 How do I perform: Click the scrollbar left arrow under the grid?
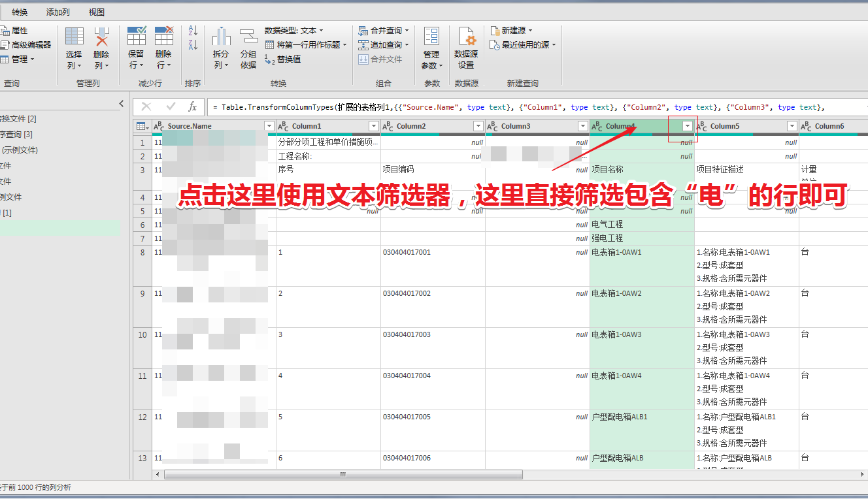click(x=157, y=475)
